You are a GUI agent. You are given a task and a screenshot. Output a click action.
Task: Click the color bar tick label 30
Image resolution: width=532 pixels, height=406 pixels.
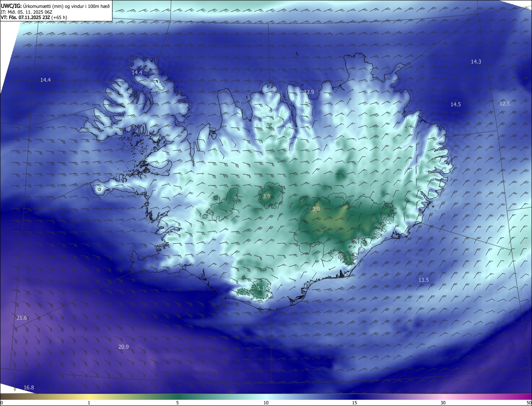point(443,403)
